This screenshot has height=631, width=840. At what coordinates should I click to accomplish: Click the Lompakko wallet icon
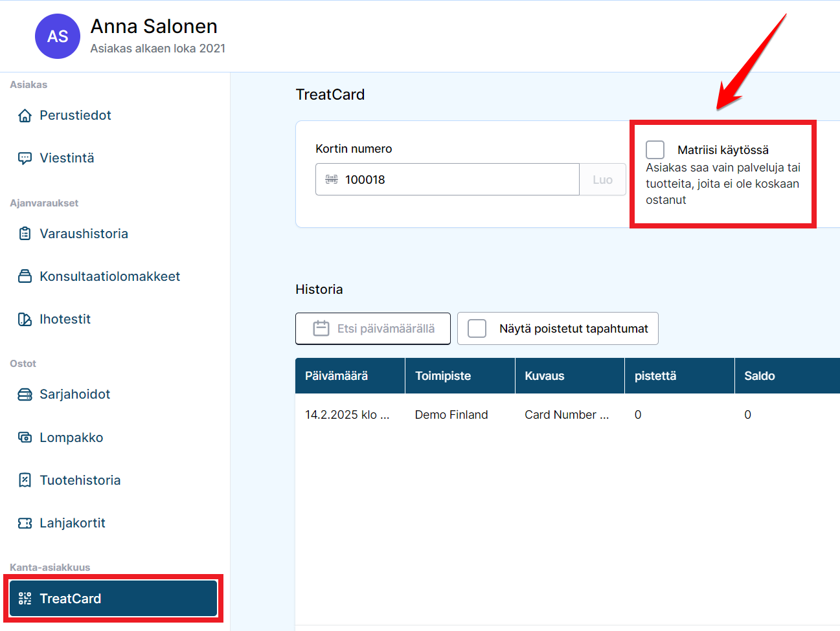(x=25, y=437)
